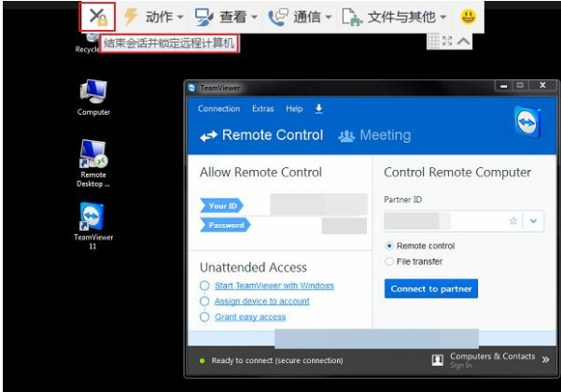The height and width of the screenshot is (392, 561).
Task: Open the 文件与其他 (Files & Extras) menu
Action: (394, 17)
